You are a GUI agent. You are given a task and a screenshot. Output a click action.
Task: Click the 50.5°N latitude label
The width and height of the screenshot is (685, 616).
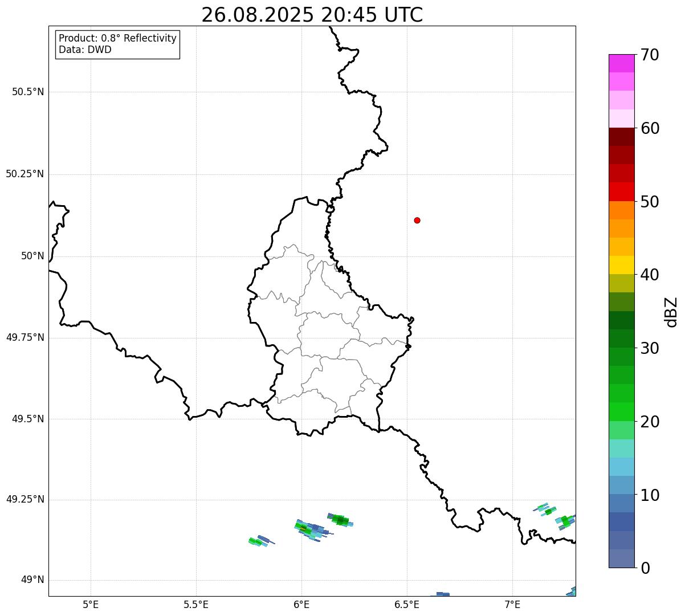click(x=28, y=92)
